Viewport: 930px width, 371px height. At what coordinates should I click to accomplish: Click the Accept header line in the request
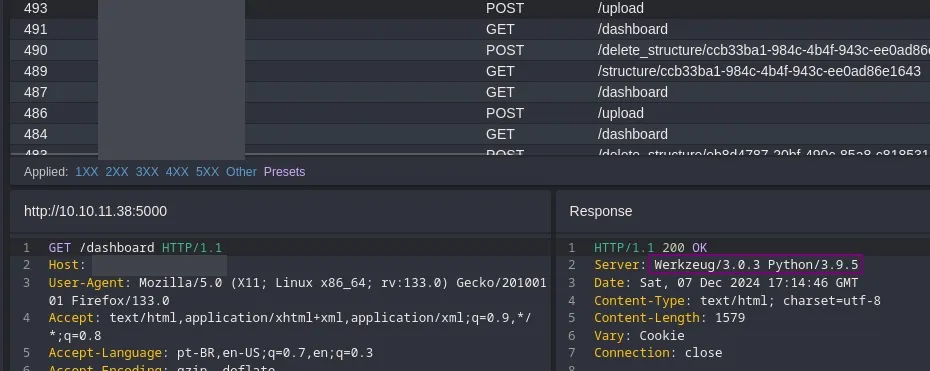290,327
